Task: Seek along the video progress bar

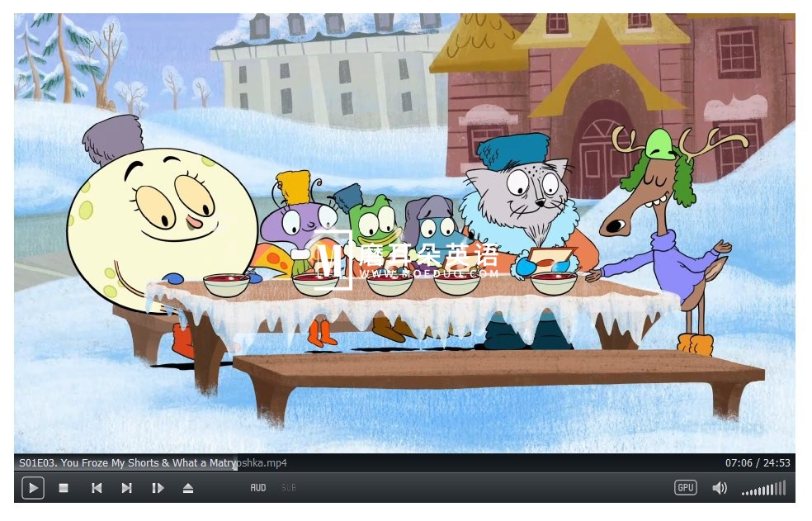Action: [404, 462]
